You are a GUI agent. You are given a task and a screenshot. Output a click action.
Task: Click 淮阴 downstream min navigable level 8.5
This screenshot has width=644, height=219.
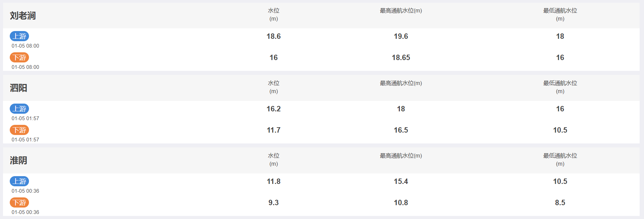560,203
